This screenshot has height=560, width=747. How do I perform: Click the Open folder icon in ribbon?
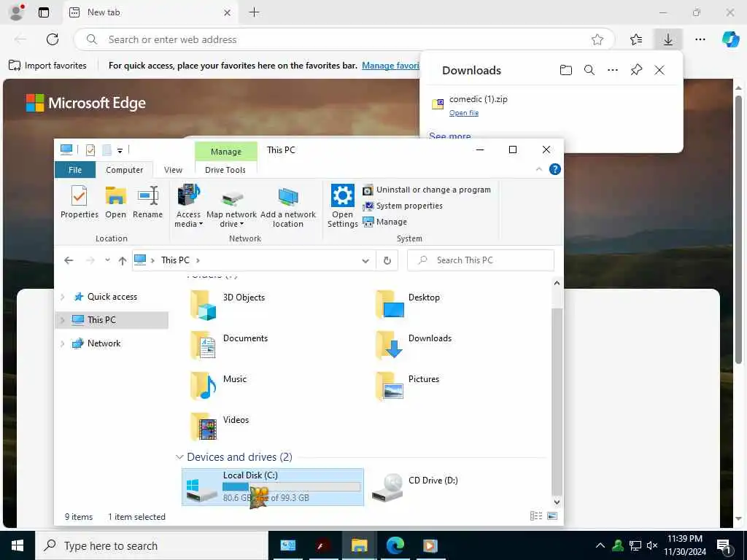click(115, 202)
